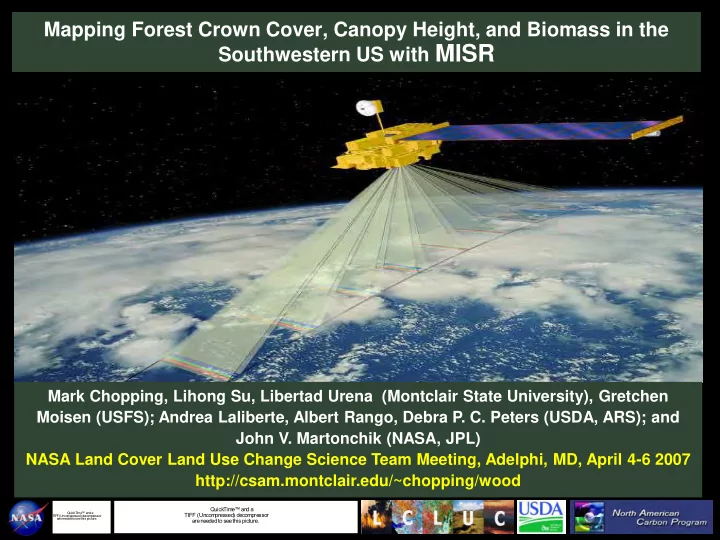The height and width of the screenshot is (540, 720).
Task: Click the satellite's white dish antenna
Action: tap(366, 107)
